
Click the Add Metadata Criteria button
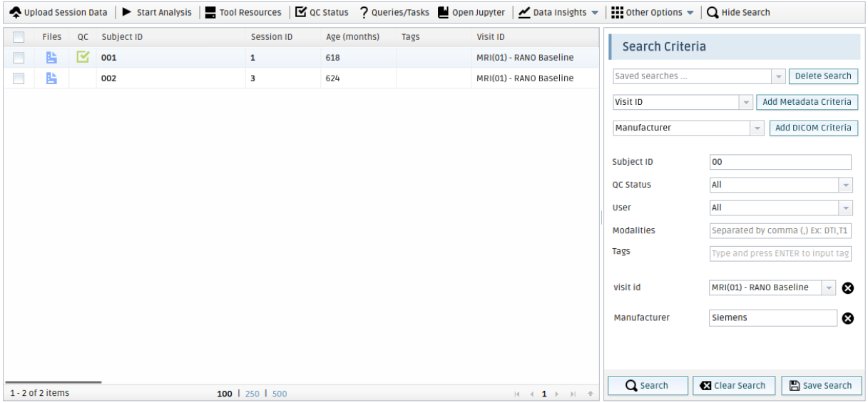(x=807, y=102)
